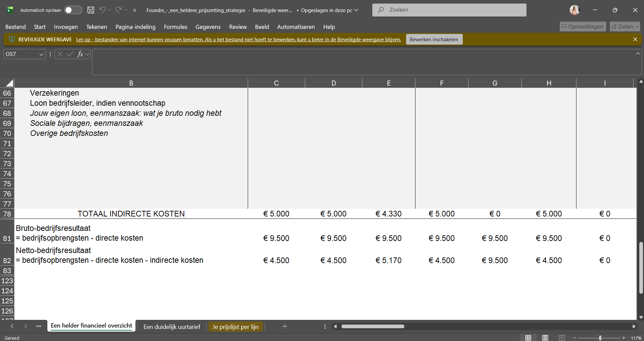Image resolution: width=644 pixels, height=341 pixels.
Task: Click the € 5.170 cell in row 82
Action: click(x=389, y=260)
